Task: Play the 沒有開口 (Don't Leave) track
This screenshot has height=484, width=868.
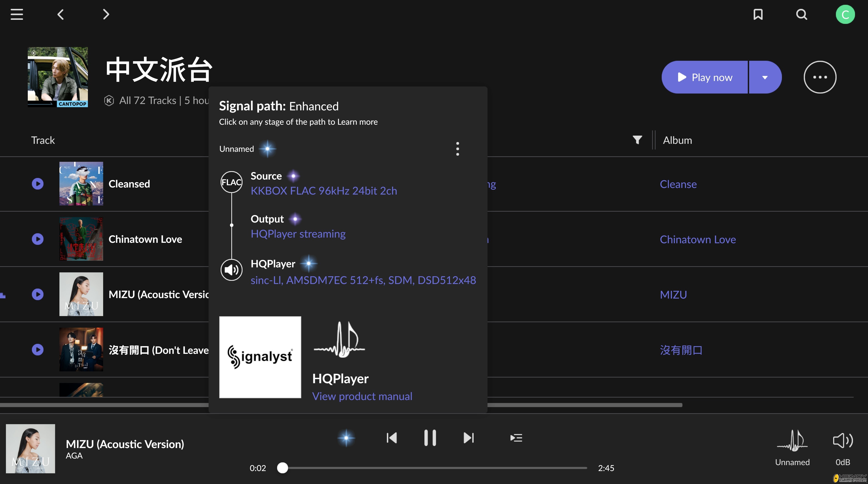Action: tap(38, 350)
